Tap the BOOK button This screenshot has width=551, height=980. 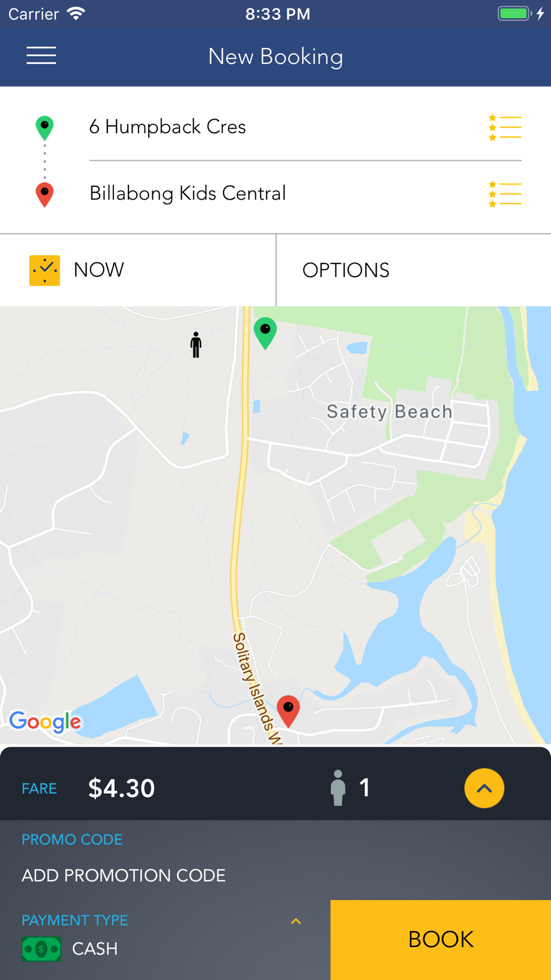tap(441, 940)
